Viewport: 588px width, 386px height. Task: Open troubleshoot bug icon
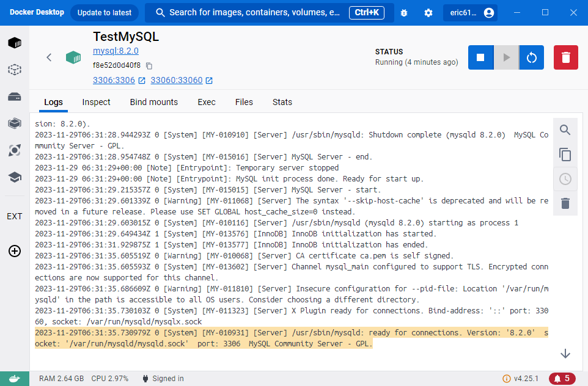pyautogui.click(x=404, y=13)
